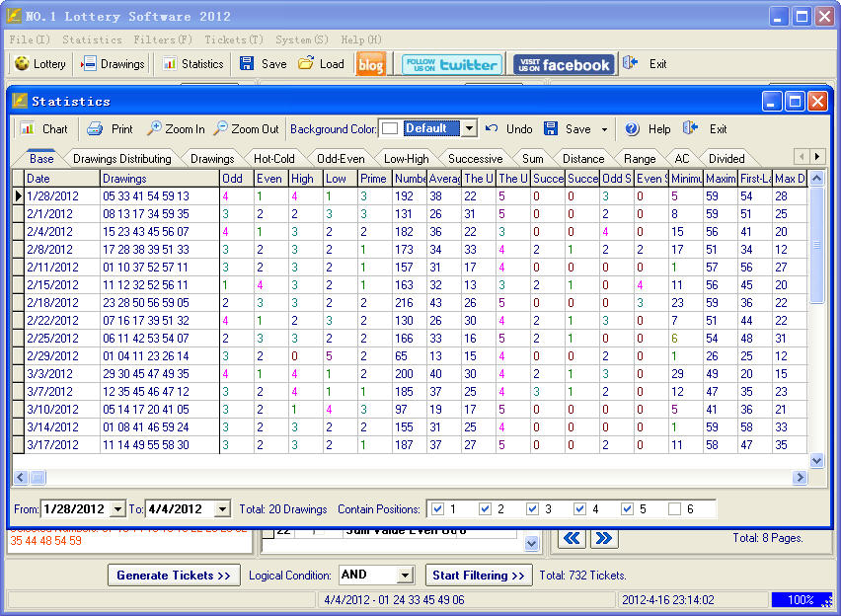Switch to Drawings Distributing tab
841x616 pixels.
pos(121,159)
